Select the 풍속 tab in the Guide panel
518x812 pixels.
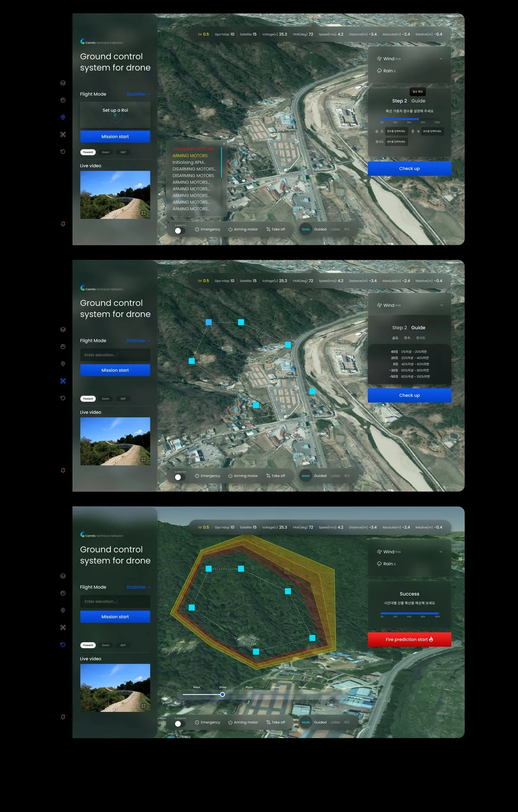tap(407, 338)
